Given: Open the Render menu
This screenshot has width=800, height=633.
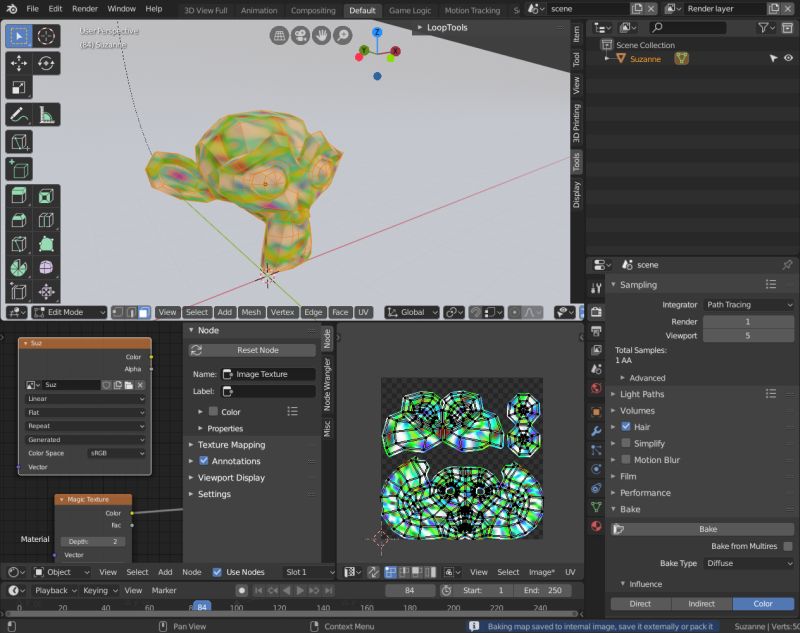Looking at the screenshot, I should (84, 8).
